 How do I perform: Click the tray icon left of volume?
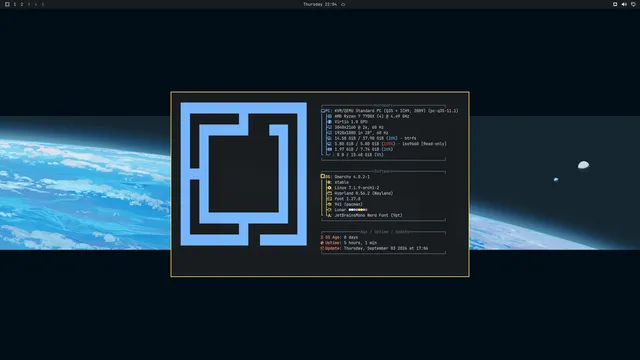(x=615, y=4)
